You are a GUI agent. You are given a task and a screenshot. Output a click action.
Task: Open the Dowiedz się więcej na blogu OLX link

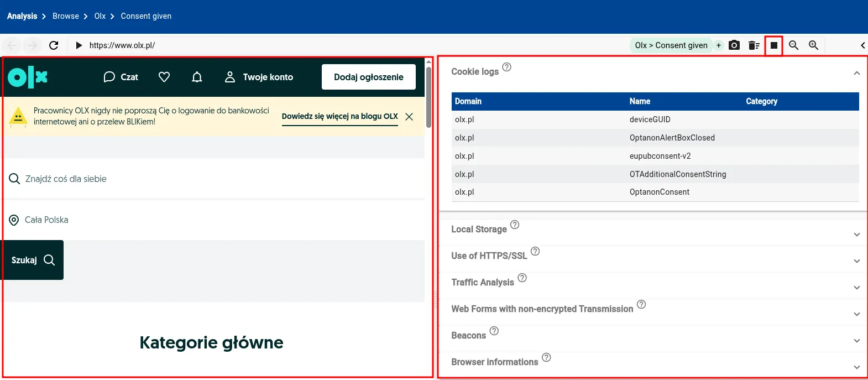[339, 116]
